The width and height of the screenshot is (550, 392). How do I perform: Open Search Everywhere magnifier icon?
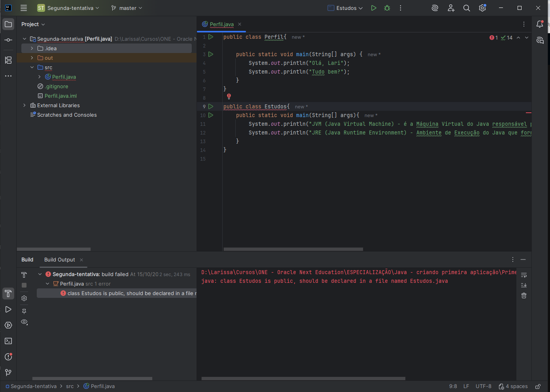467,8
